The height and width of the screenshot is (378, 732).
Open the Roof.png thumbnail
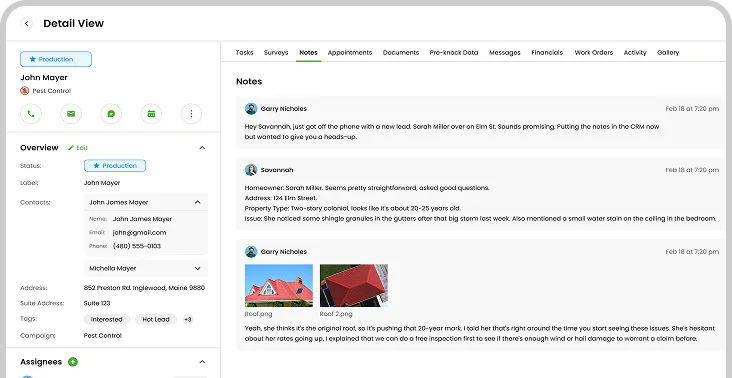tap(279, 285)
